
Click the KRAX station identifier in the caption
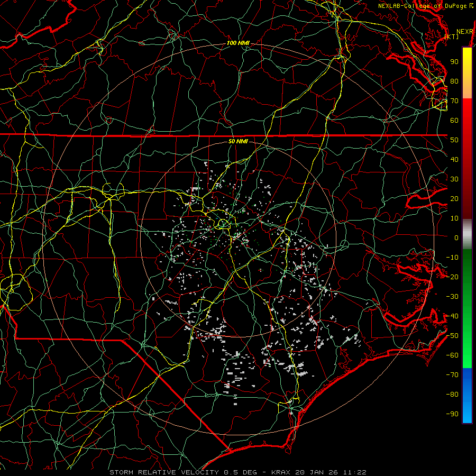pyautogui.click(x=281, y=472)
